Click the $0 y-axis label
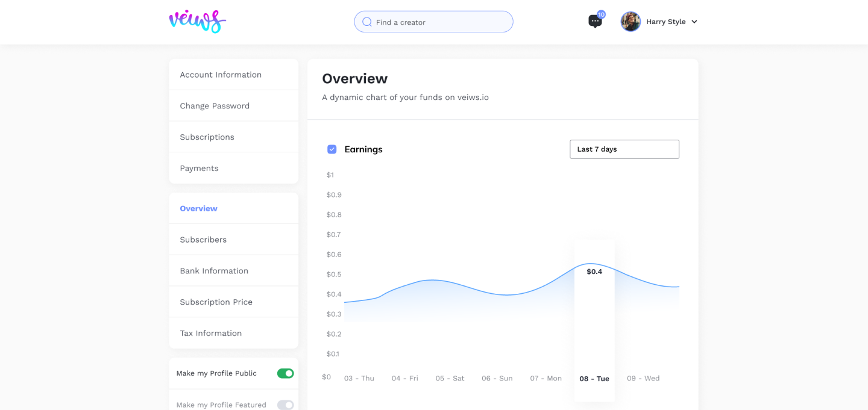 point(326,377)
